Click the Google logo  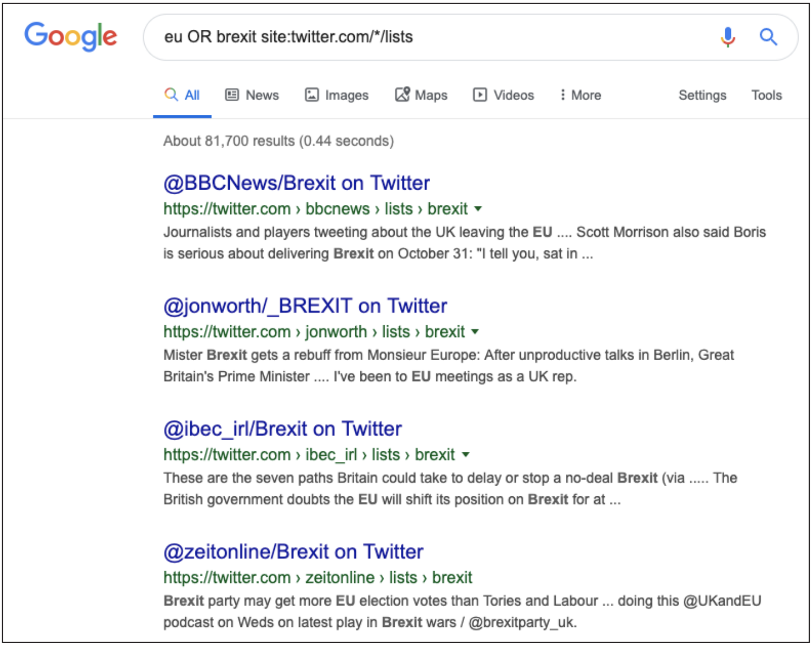(70, 37)
